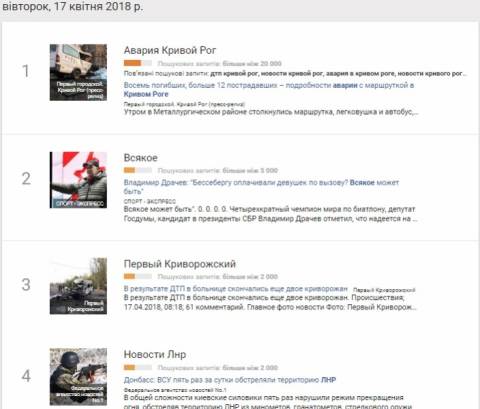This screenshot has width=480, height=409.
Task: Click search volume bar for Всякое
Action: (138, 170)
